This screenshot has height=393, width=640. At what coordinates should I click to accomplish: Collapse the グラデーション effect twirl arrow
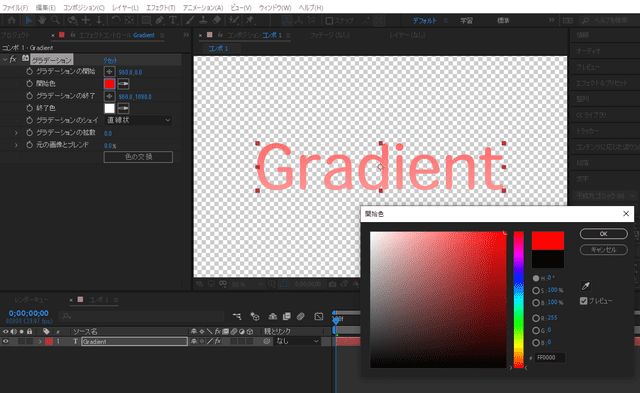(x=4, y=60)
